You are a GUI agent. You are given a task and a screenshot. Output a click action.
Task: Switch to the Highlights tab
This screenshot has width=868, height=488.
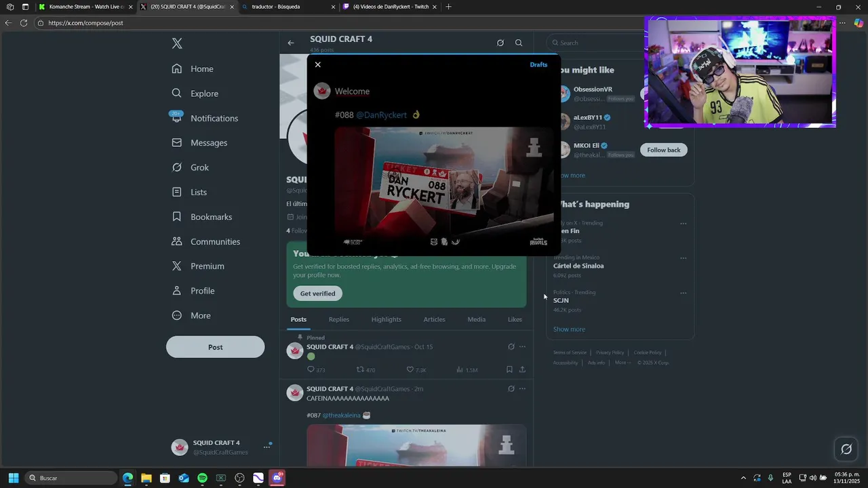pyautogui.click(x=386, y=319)
